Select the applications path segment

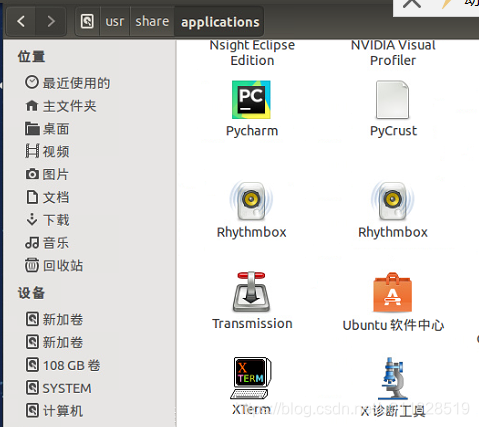pos(220,22)
